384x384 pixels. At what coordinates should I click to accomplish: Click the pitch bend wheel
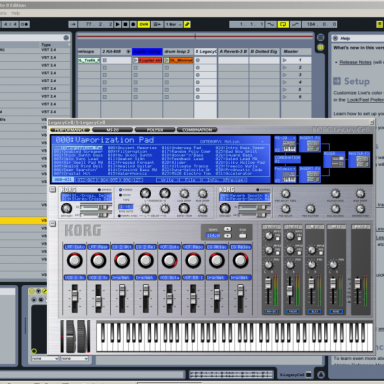pyautogui.click(x=71, y=336)
